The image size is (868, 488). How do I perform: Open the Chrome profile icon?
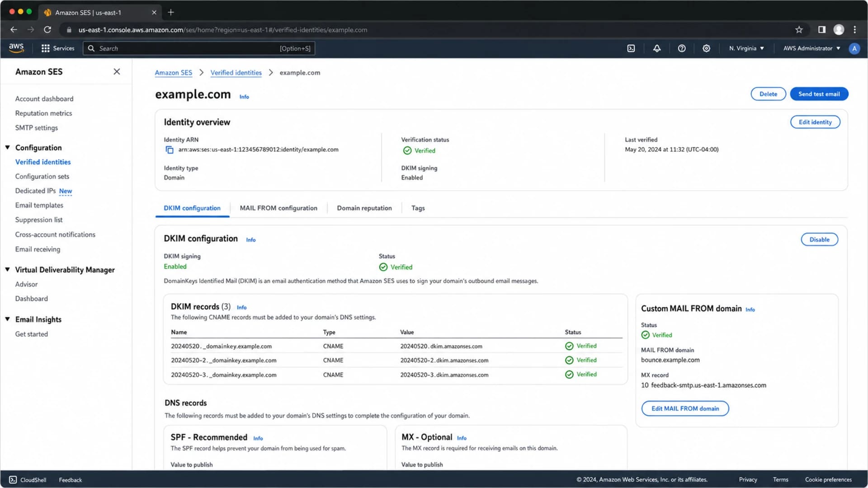[839, 30]
